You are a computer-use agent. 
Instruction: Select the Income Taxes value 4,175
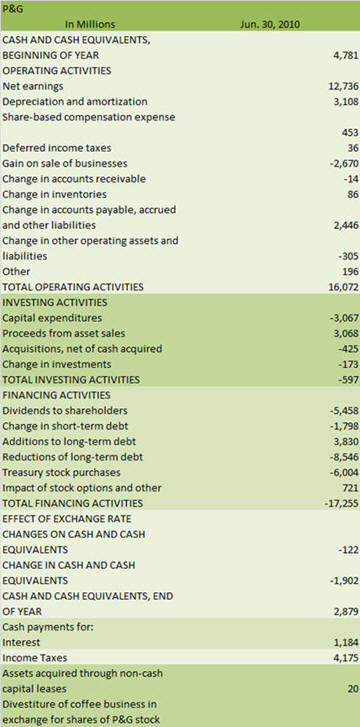pyautogui.click(x=346, y=657)
